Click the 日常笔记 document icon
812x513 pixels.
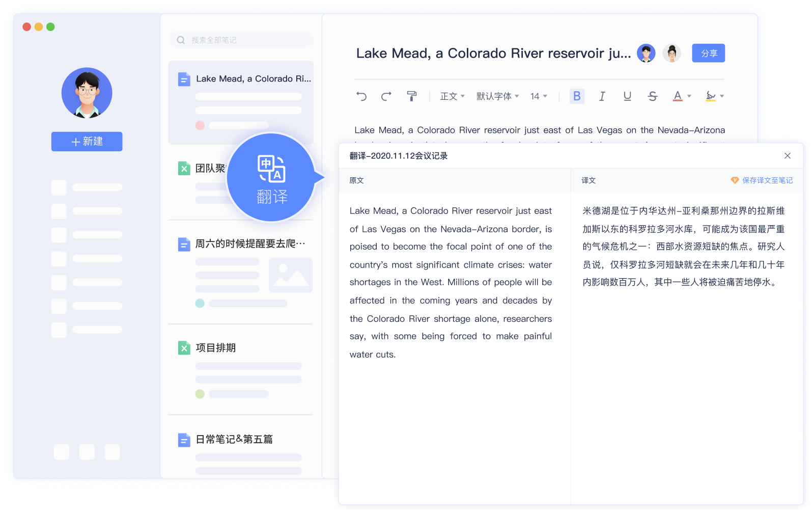(184, 440)
